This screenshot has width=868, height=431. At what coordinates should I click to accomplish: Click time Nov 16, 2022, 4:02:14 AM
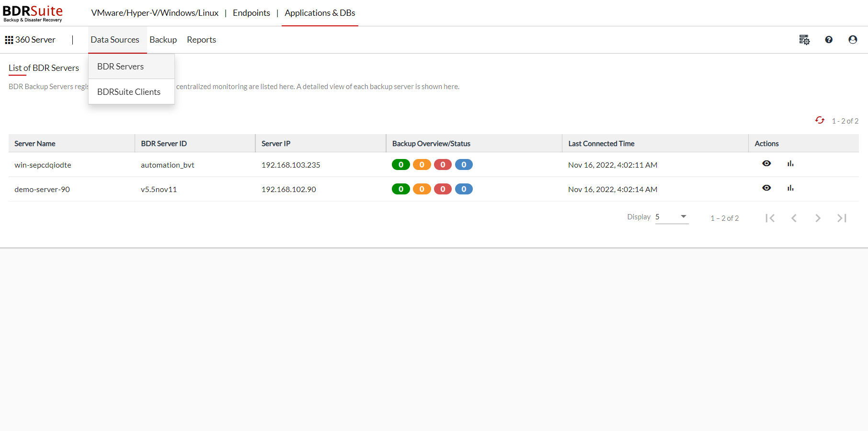[613, 190]
